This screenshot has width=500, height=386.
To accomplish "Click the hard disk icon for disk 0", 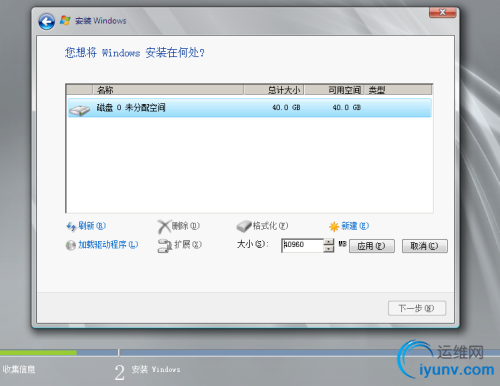I will tap(79, 109).
